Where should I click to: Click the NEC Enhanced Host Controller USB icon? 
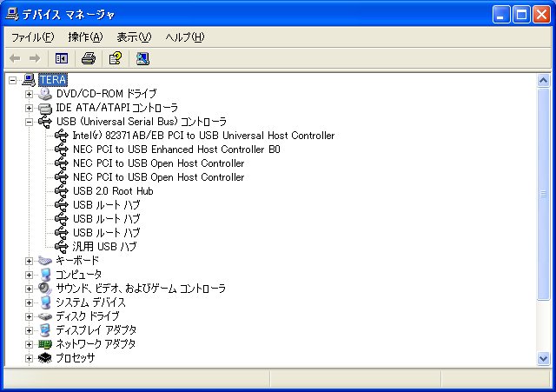62,149
